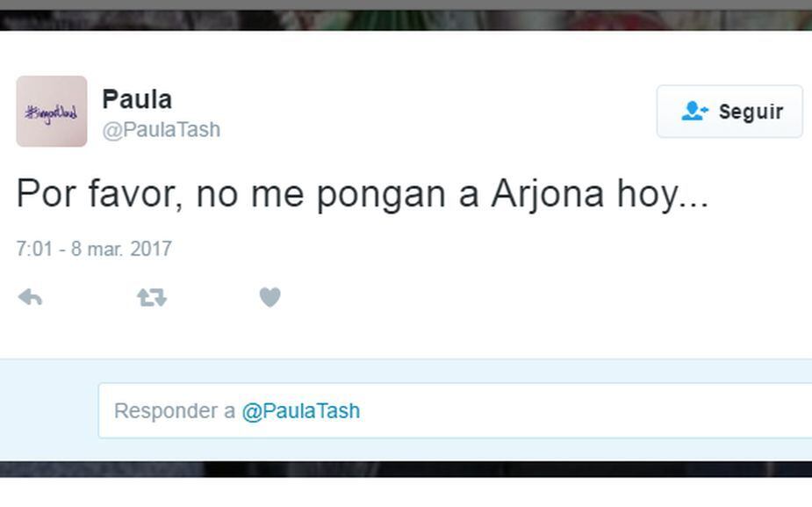The image size is (812, 507).
Task: Open the tweet timestamp 7:01 - 8 mar. 2017
Action: [x=94, y=249]
